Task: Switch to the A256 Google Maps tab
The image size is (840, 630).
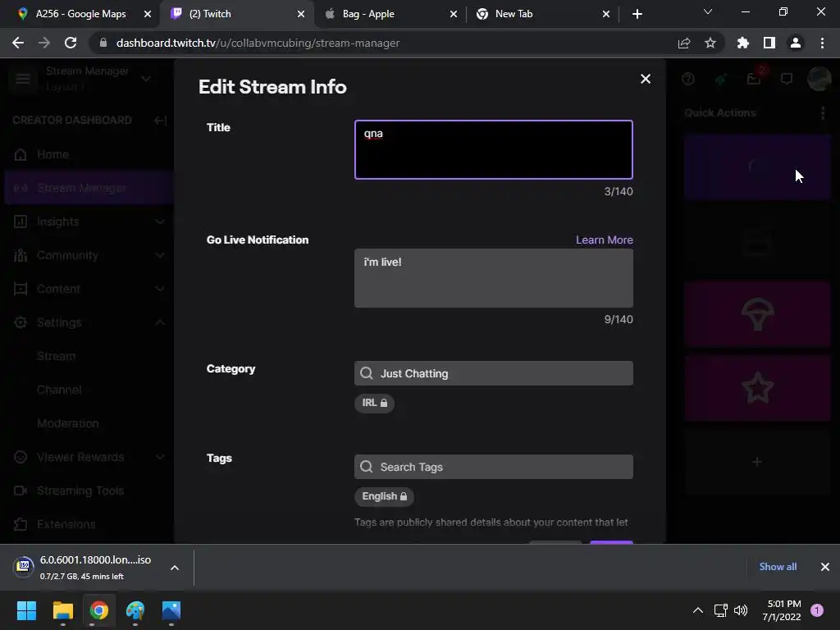Action: point(80,14)
